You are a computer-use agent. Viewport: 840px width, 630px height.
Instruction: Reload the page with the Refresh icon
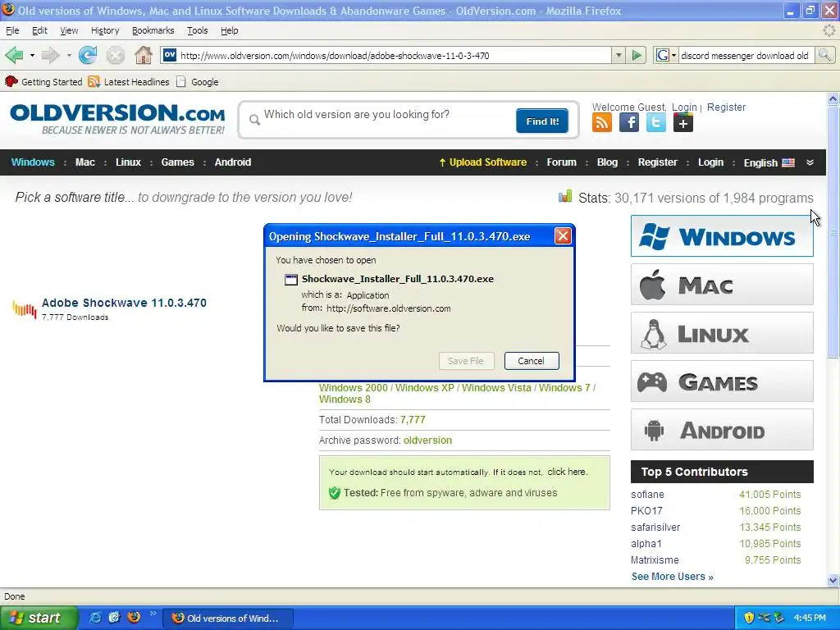pyautogui.click(x=88, y=55)
